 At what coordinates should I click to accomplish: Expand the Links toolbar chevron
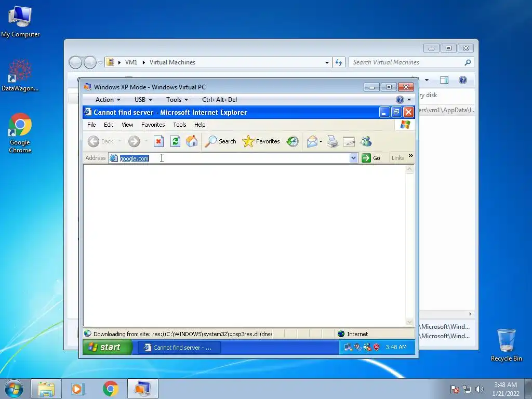411,156
